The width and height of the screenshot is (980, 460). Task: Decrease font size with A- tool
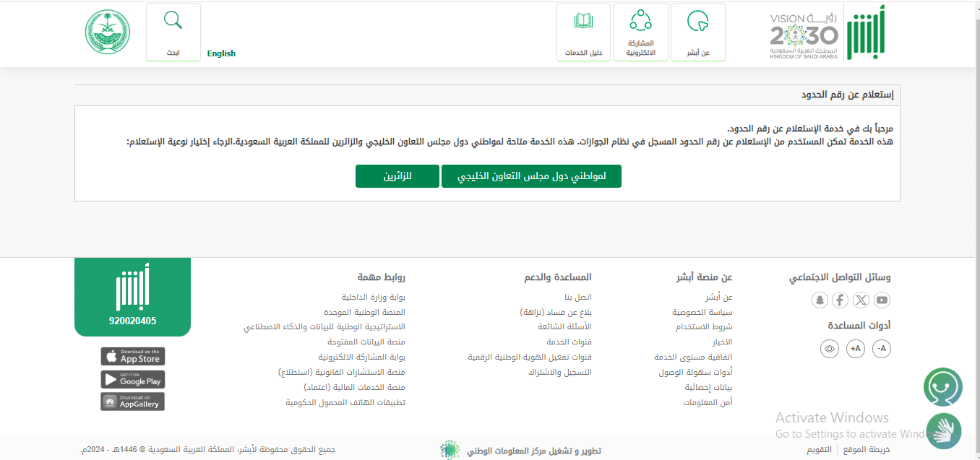point(881,349)
